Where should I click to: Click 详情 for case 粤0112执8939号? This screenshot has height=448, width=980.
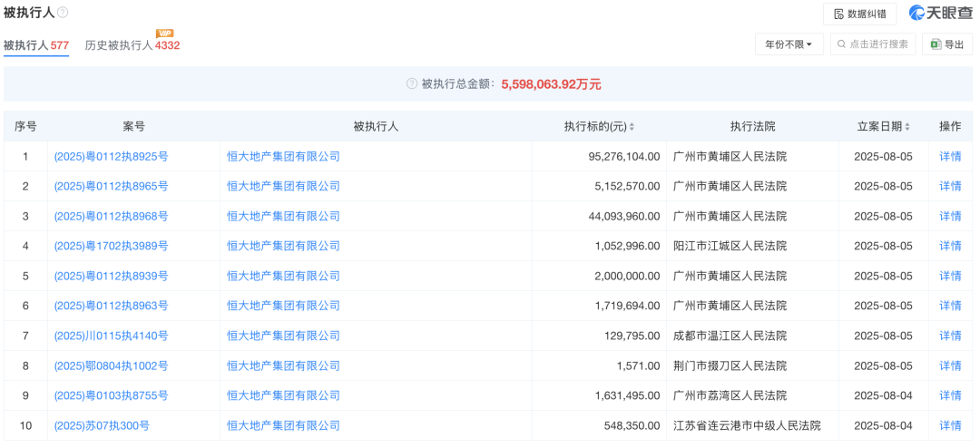tap(950, 277)
